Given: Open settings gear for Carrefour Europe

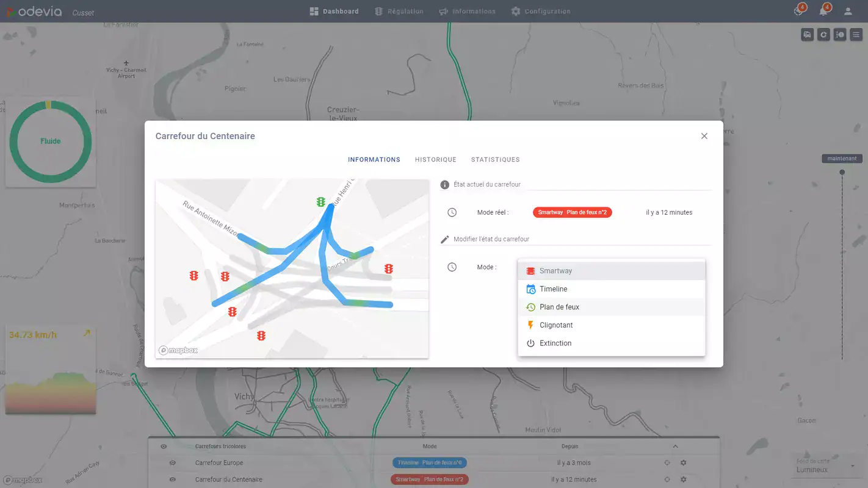Looking at the screenshot, I should [x=684, y=463].
